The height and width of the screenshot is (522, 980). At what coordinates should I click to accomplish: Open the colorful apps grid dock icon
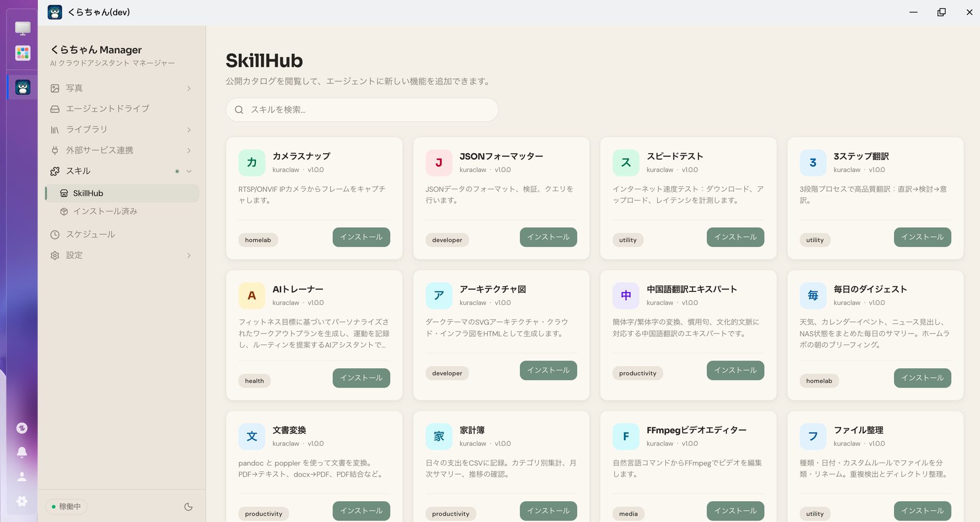22,53
